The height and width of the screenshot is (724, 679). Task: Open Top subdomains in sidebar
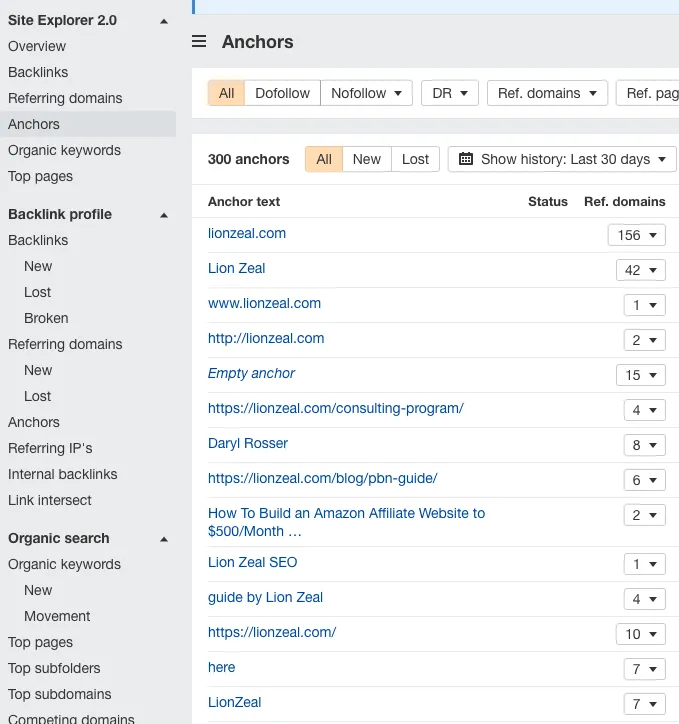[60, 694]
